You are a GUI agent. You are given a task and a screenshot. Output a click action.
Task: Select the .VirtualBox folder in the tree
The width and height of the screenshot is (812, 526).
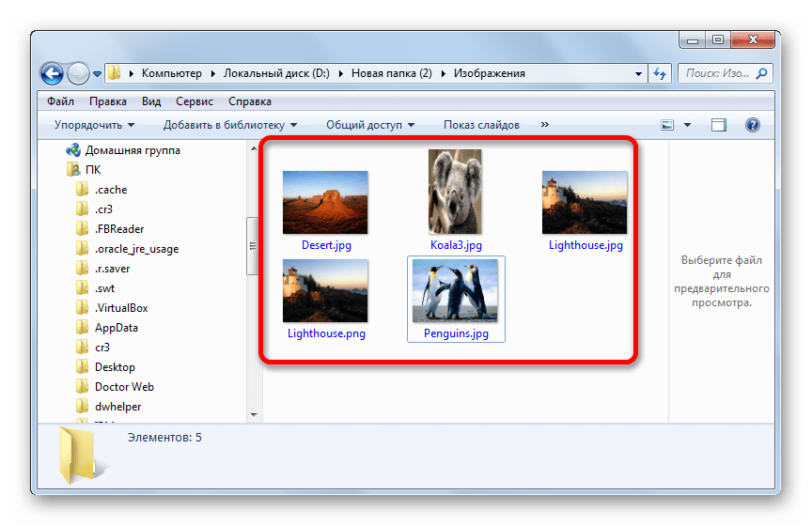point(121,308)
